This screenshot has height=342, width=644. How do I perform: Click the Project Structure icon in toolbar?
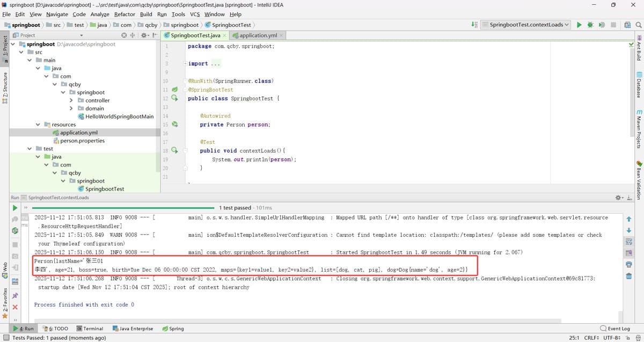click(627, 25)
